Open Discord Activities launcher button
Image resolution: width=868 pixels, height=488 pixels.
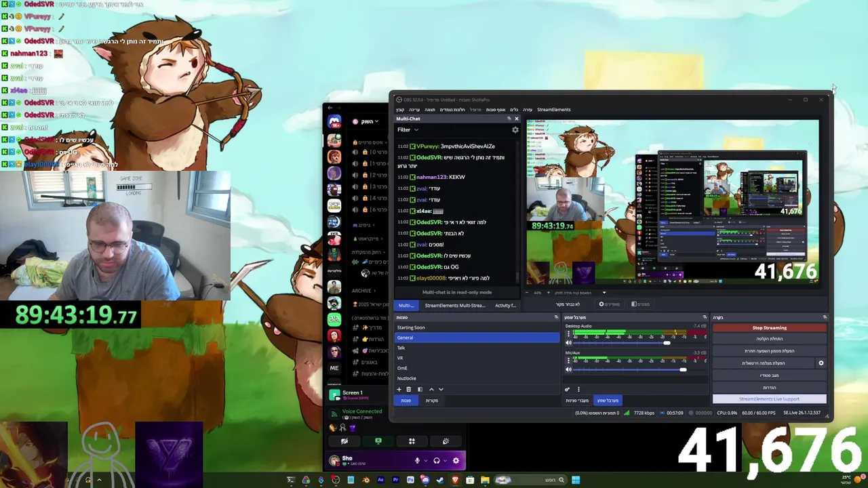click(x=412, y=441)
